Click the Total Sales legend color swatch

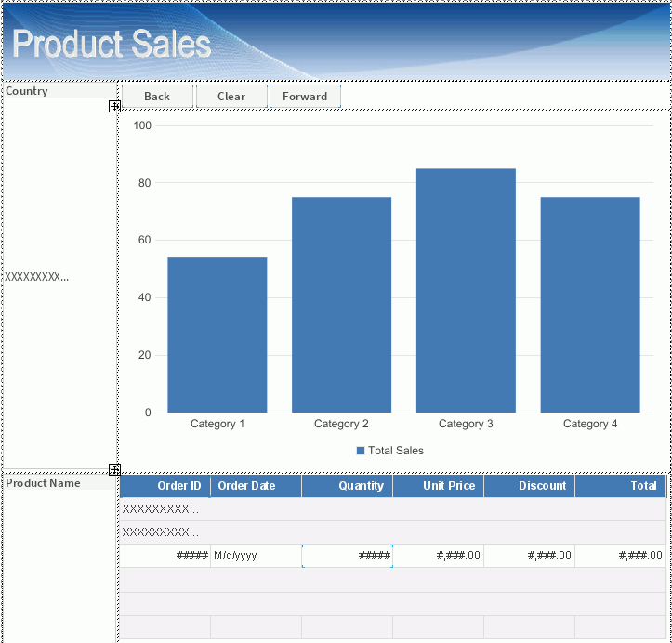click(x=361, y=451)
